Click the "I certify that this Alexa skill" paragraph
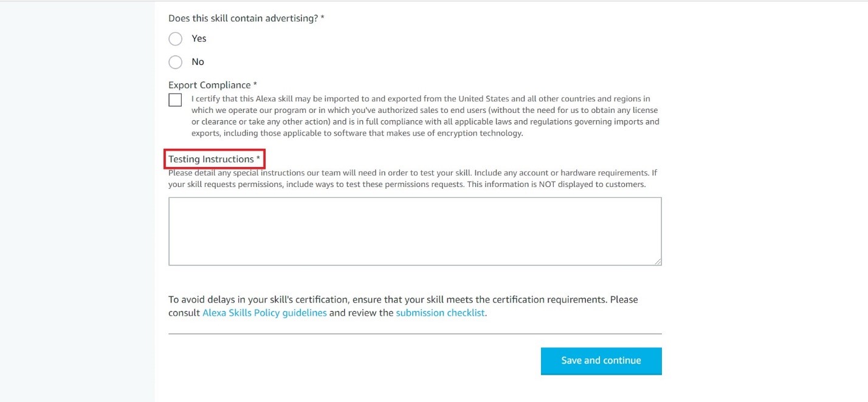Screen dimensions: 868x402 [424, 115]
